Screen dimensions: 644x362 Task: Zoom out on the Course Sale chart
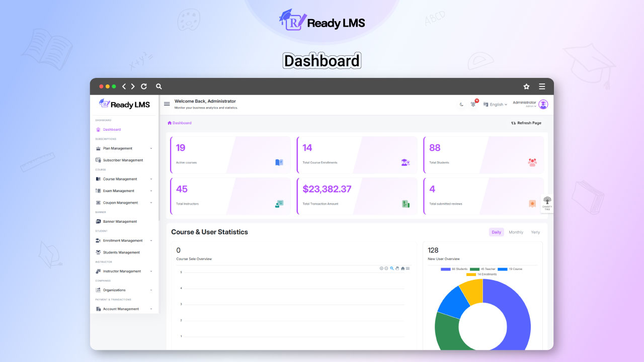tap(386, 268)
